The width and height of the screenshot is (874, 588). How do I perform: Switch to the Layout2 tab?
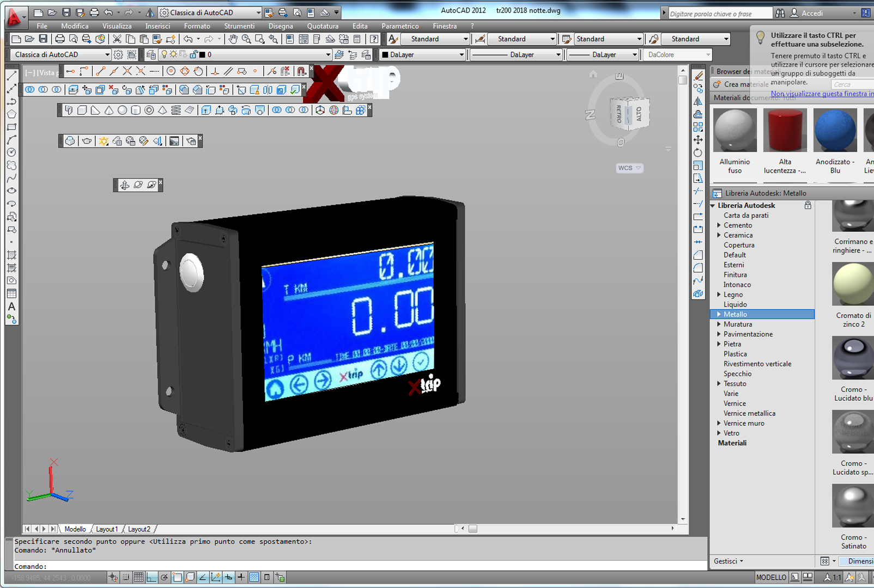tap(139, 529)
